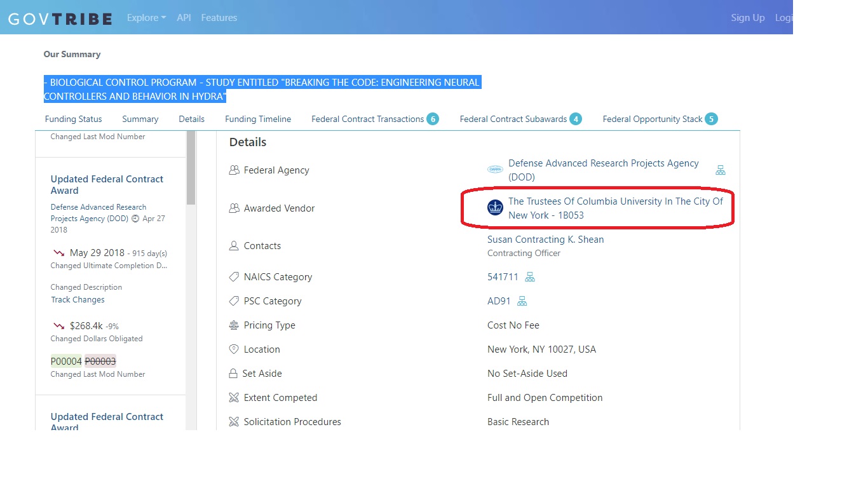Viewport: 868px width, 488px height.
Task: Click the struck-through P00003 tag
Action: [x=100, y=361]
